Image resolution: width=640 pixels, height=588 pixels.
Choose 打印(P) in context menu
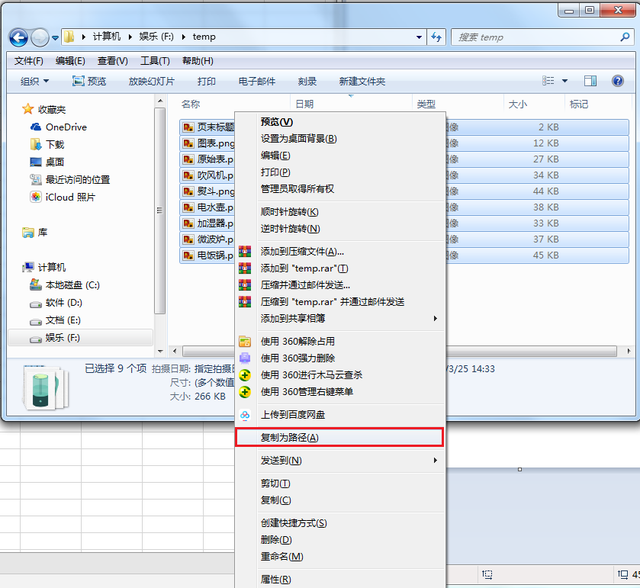click(275, 172)
